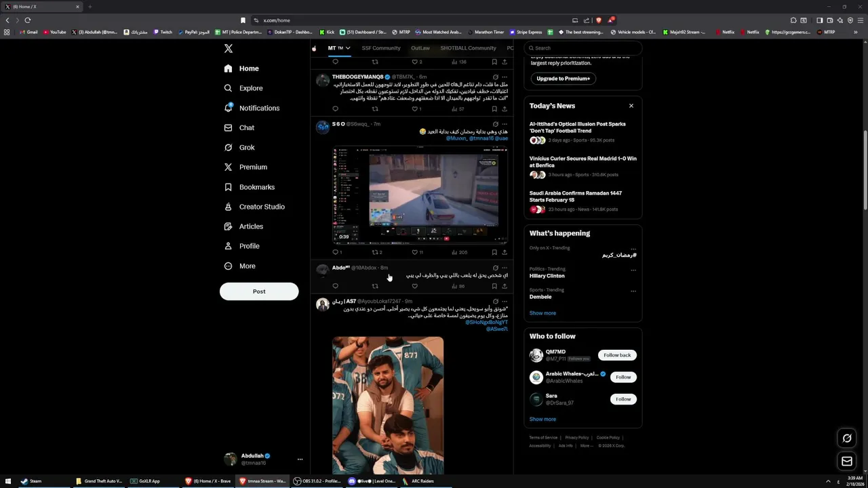868x488 pixels.
Task: Open Vinicius Curler Real Madrid news story
Action: pyautogui.click(x=583, y=167)
